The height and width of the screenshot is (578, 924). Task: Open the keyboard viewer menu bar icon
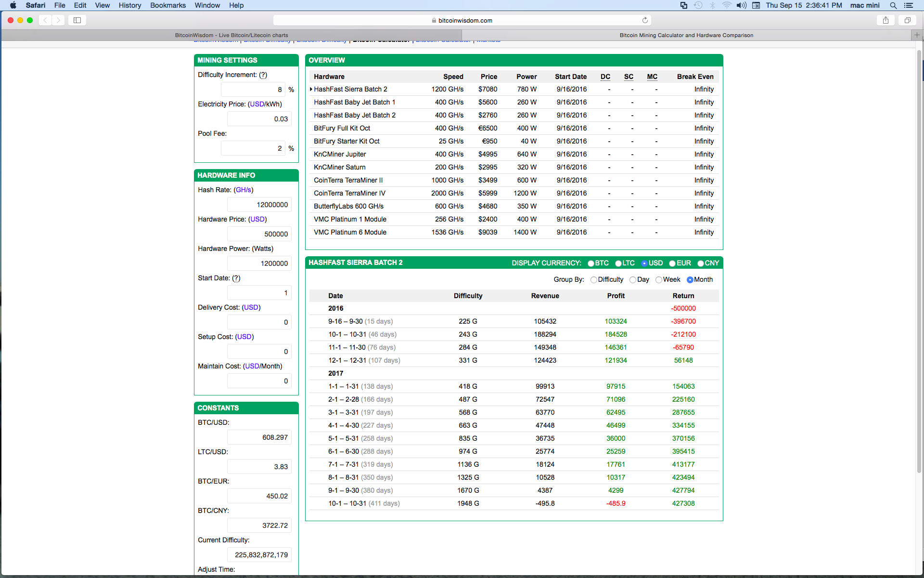point(756,5)
